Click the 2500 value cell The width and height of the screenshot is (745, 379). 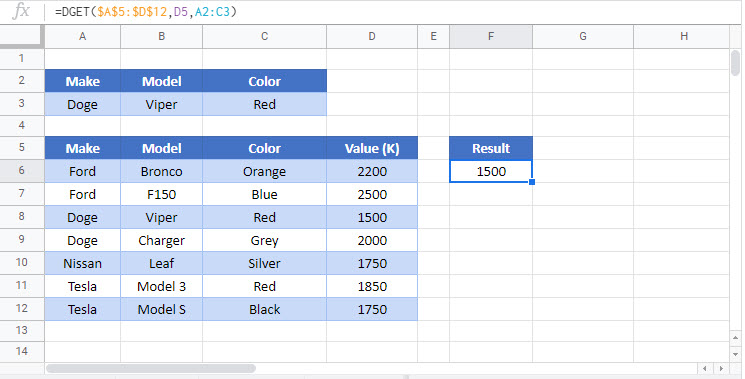pyautogui.click(x=372, y=194)
